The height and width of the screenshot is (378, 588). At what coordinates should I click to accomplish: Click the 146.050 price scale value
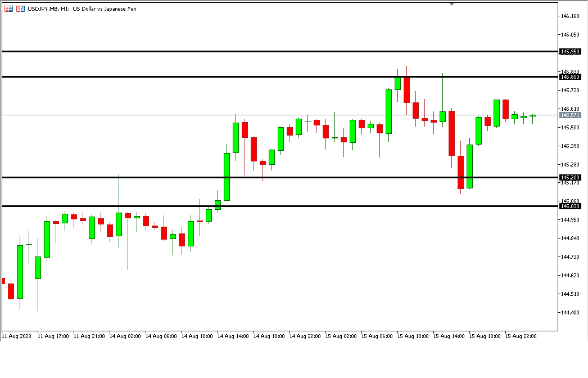570,34
